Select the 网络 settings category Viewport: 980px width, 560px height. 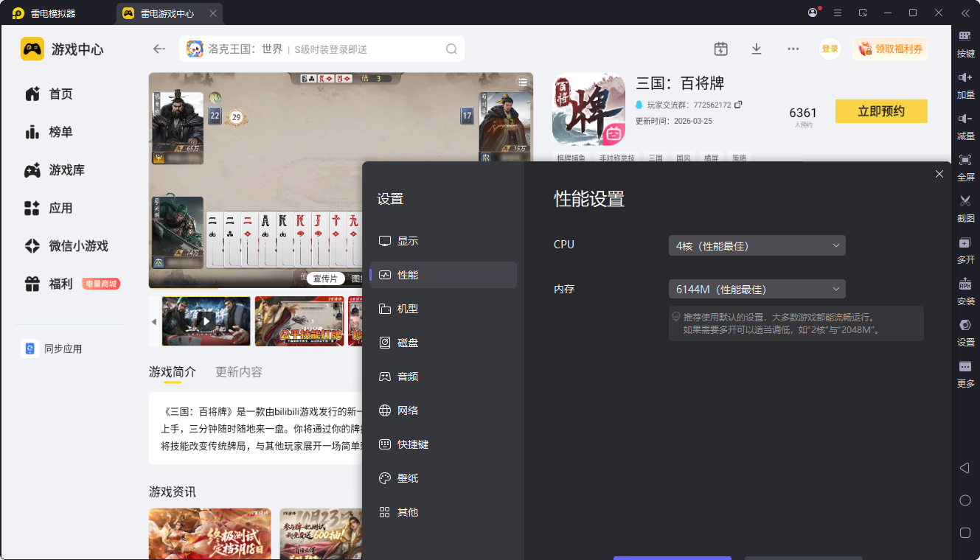click(x=407, y=410)
